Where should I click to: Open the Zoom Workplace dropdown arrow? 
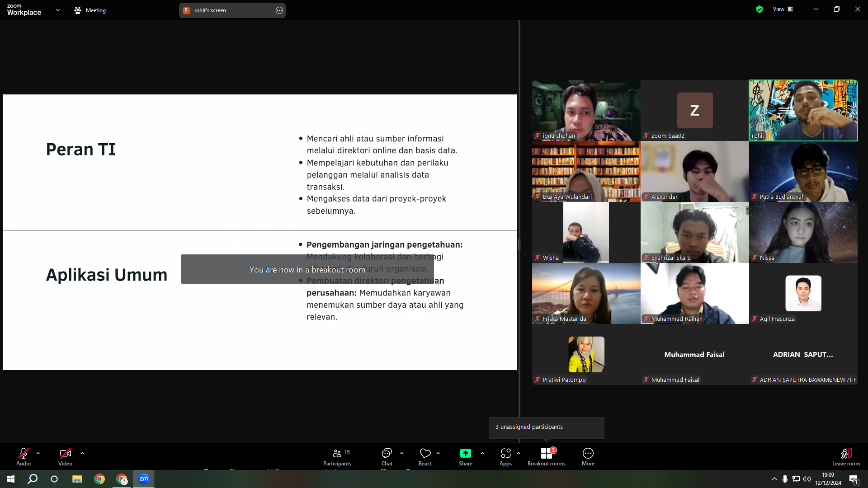pos(58,10)
